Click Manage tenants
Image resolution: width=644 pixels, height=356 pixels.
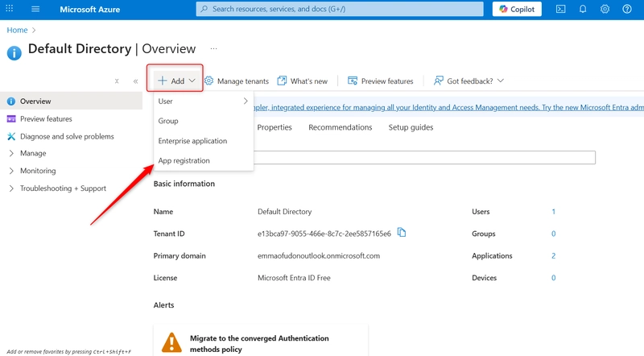click(x=237, y=81)
